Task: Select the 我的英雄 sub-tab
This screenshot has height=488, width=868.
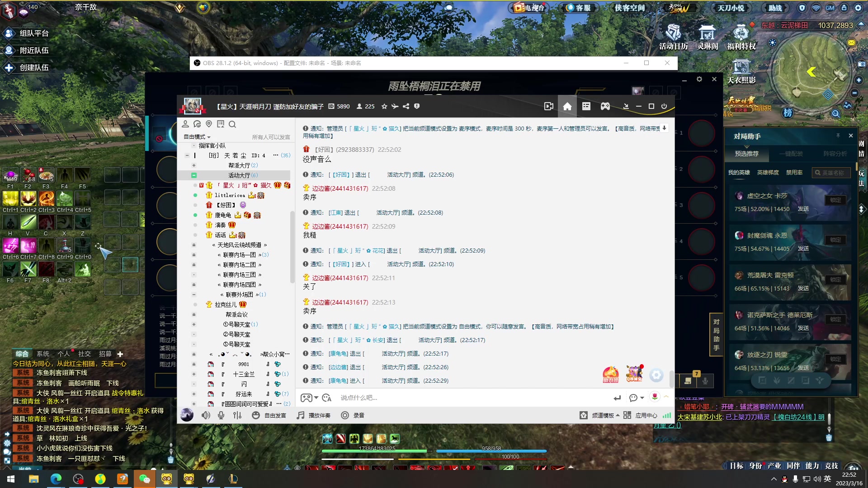Action: [x=739, y=173]
